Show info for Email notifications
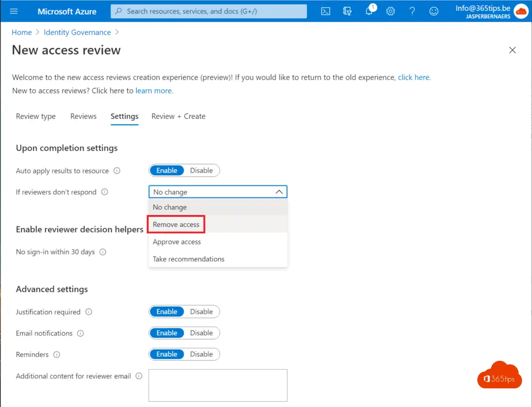The height and width of the screenshot is (407, 532). click(x=81, y=333)
